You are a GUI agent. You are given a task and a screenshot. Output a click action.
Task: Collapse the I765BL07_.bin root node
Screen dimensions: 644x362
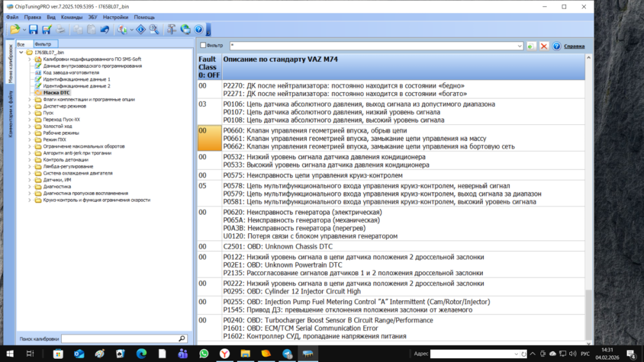(x=21, y=53)
